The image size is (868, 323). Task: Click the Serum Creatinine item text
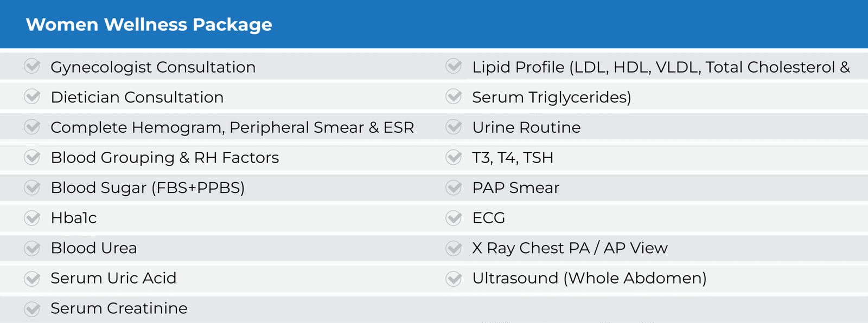(119, 308)
